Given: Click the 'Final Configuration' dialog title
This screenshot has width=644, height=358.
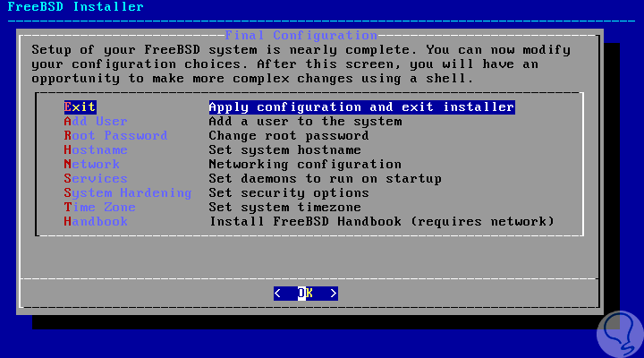Looking at the screenshot, I should click(x=301, y=35).
